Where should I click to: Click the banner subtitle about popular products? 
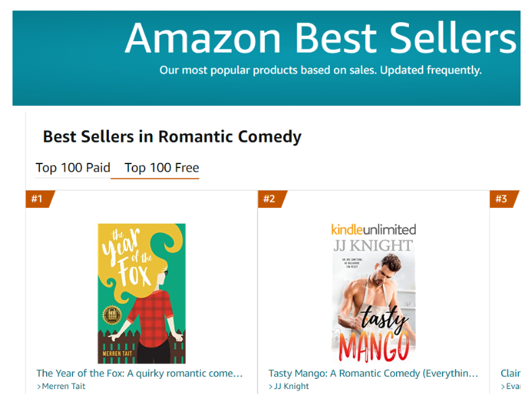click(x=320, y=70)
